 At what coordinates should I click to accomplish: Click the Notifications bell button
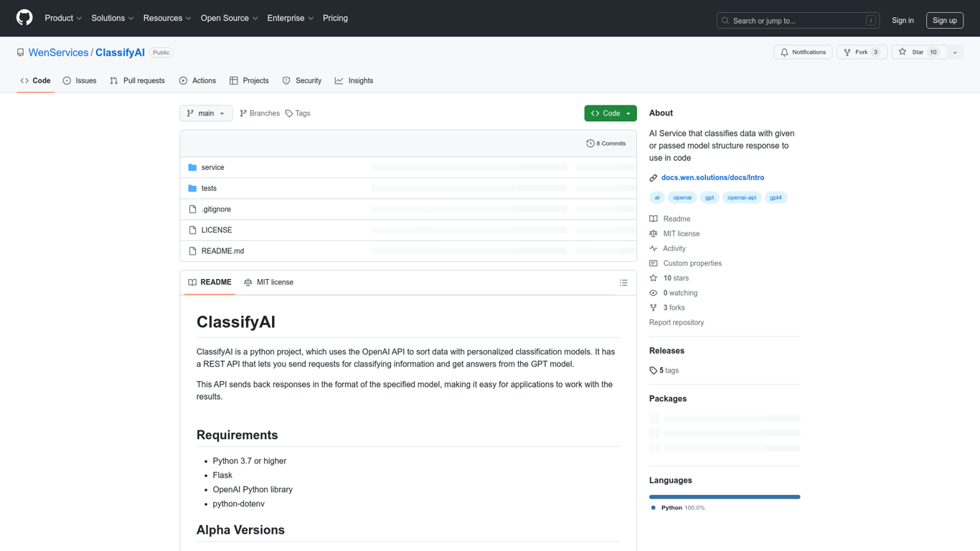803,52
